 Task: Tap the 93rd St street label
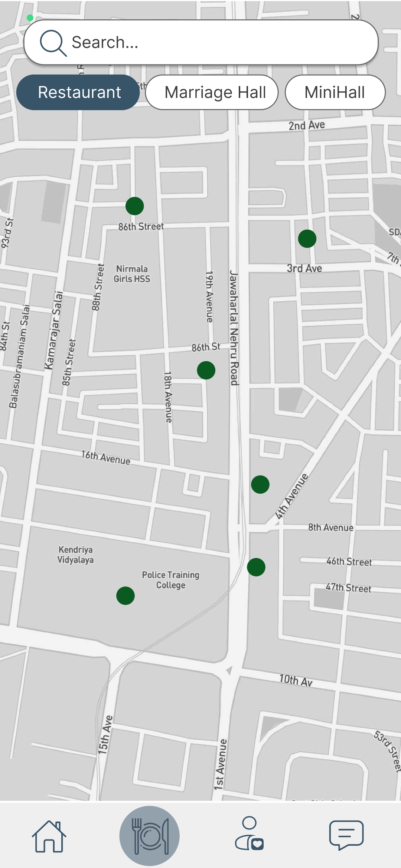(x=7, y=233)
